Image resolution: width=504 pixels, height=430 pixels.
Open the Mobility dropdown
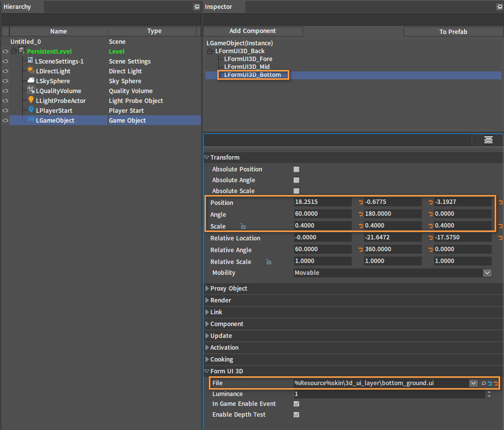coord(487,273)
